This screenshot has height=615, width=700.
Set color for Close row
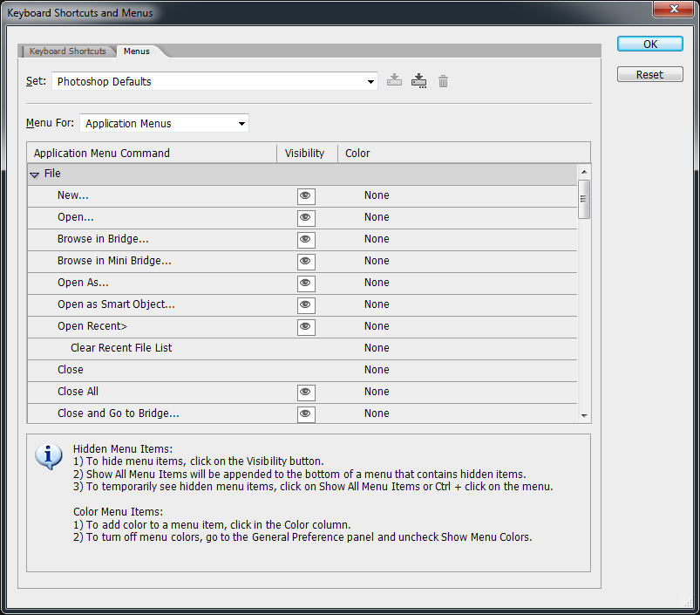click(x=377, y=370)
